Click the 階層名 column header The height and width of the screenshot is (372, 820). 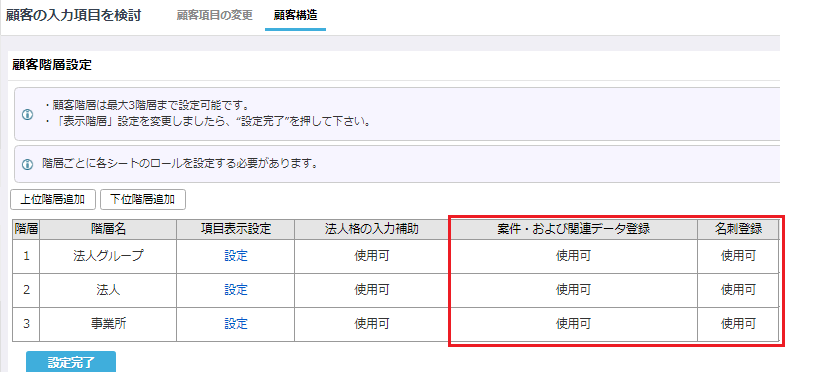click(108, 229)
